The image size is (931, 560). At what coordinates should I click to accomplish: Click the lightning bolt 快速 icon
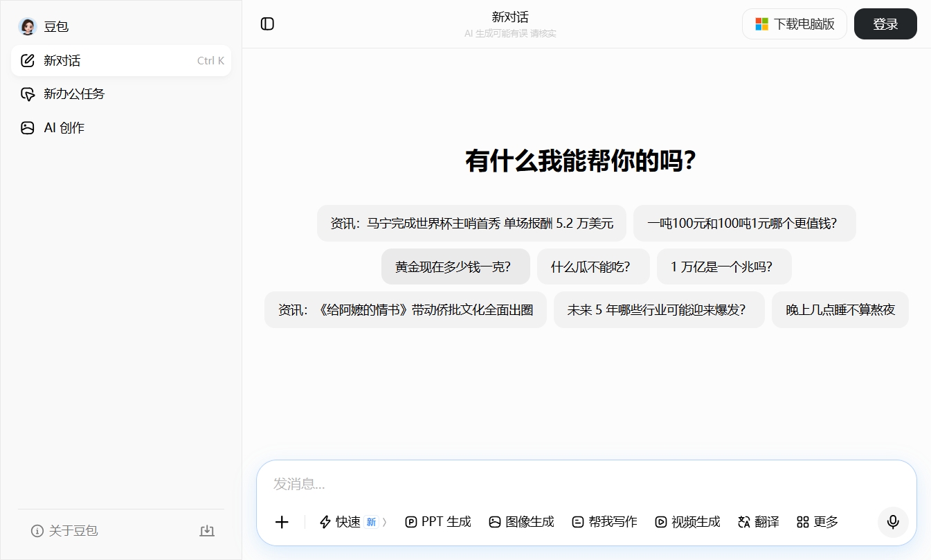pos(325,522)
